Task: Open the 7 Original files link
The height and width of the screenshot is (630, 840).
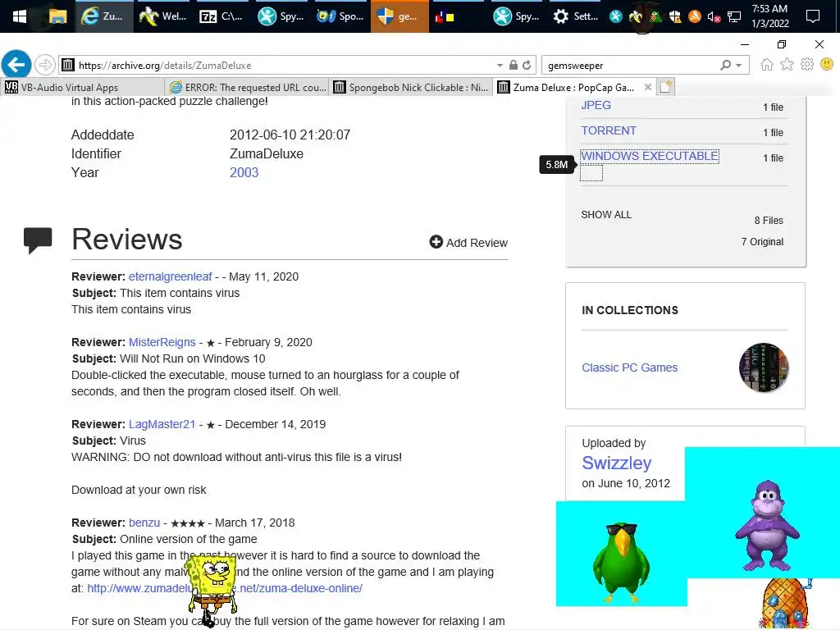Action: [x=762, y=242]
